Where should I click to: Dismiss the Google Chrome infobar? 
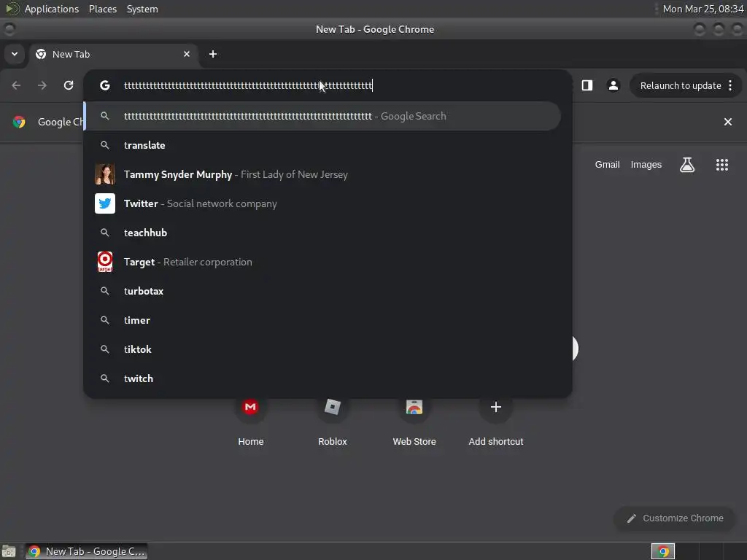pyautogui.click(x=728, y=122)
